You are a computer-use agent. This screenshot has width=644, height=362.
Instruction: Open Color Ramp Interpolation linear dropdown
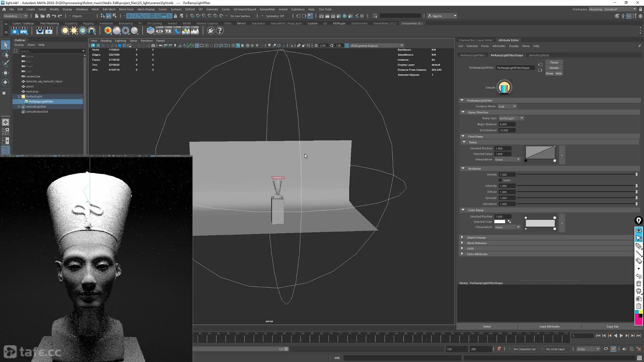507,227
